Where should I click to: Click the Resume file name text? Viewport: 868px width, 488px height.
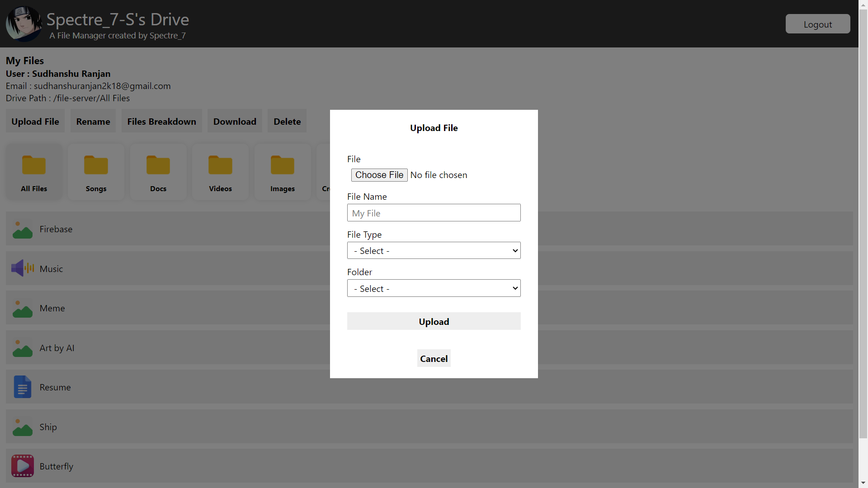click(x=55, y=387)
